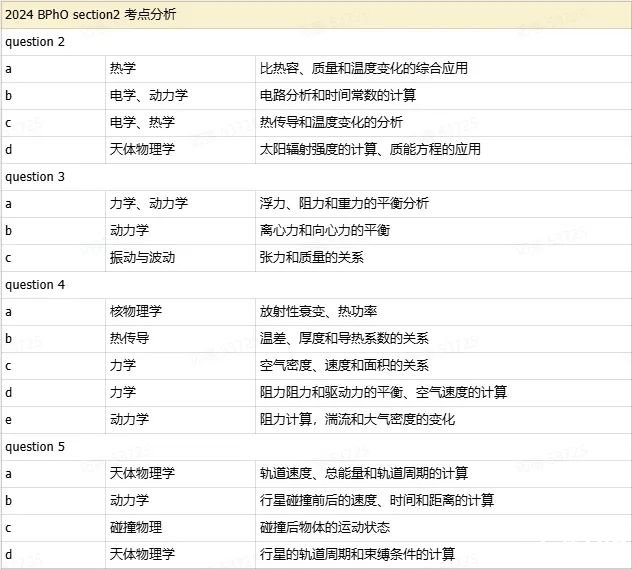Click the "question 4" section header
The height and width of the screenshot is (569, 632).
pyautogui.click(x=316, y=285)
